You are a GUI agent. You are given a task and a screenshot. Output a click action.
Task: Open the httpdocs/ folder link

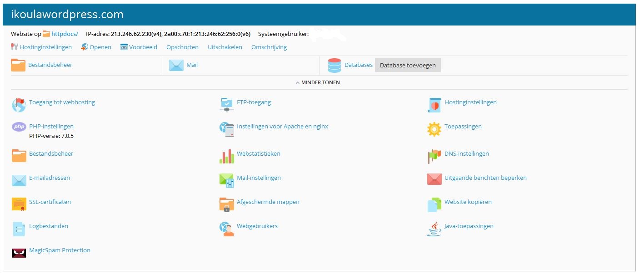64,34
